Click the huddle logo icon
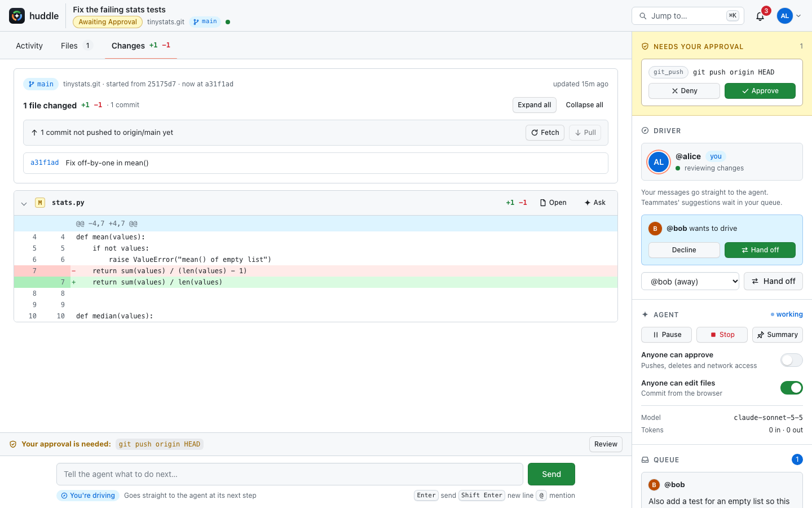The height and width of the screenshot is (508, 812). pyautogui.click(x=17, y=16)
